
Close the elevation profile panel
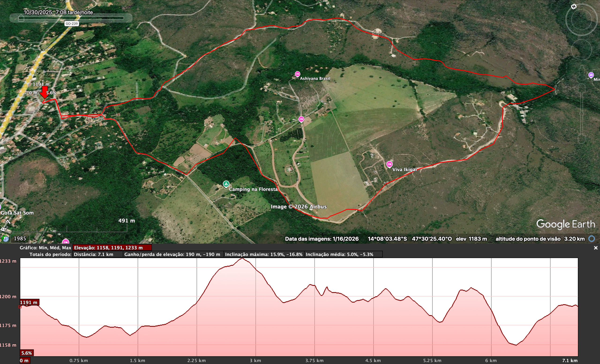click(596, 248)
